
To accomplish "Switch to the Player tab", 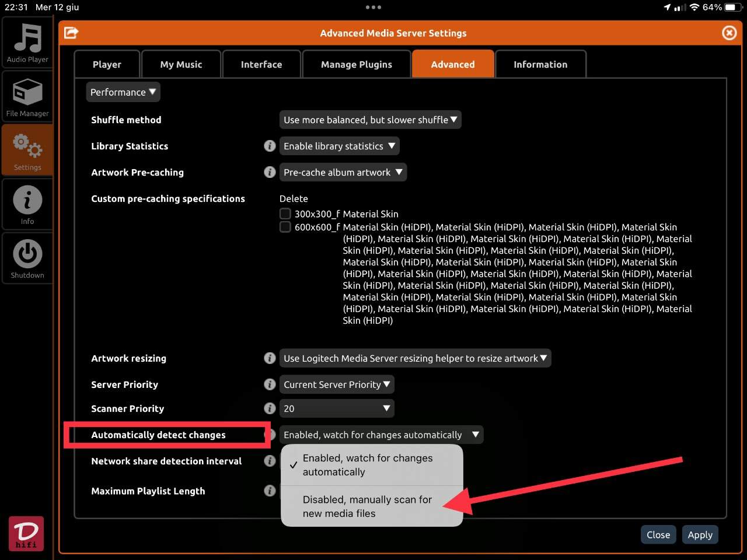I will (x=107, y=64).
